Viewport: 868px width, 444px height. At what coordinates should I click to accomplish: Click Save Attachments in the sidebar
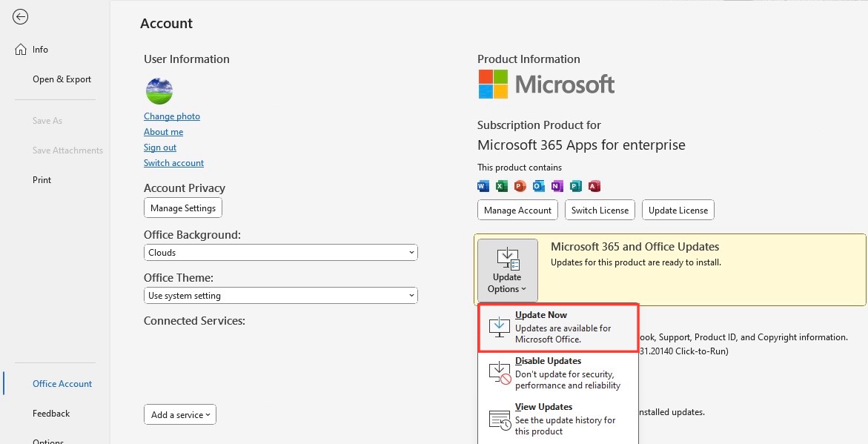click(x=67, y=150)
